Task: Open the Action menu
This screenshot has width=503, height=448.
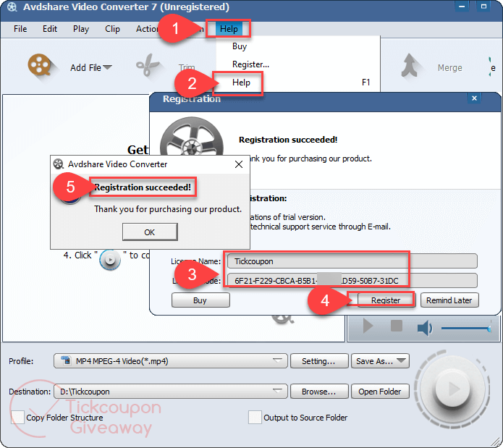Action: (x=147, y=29)
